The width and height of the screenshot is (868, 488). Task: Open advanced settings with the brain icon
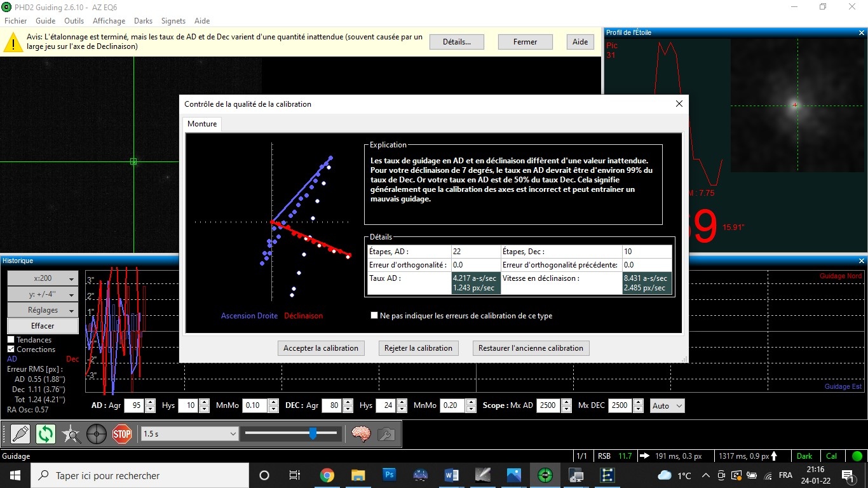coord(361,434)
